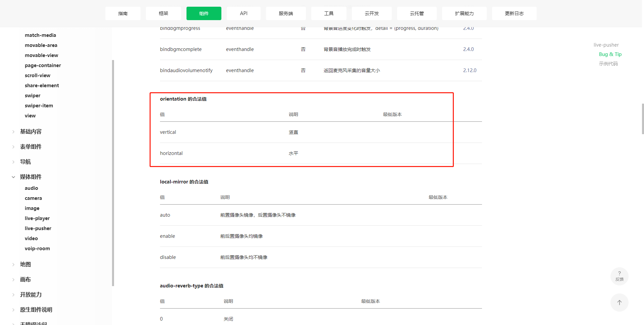The height and width of the screenshot is (325, 644).
Task: Open the image component page
Action: click(32, 208)
